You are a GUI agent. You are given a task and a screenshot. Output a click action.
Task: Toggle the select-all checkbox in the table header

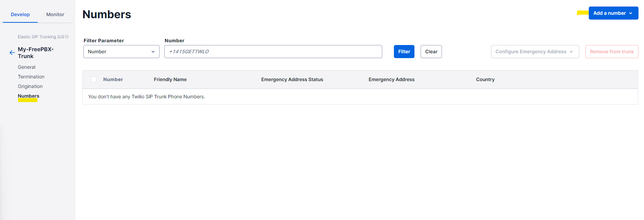coord(94,79)
